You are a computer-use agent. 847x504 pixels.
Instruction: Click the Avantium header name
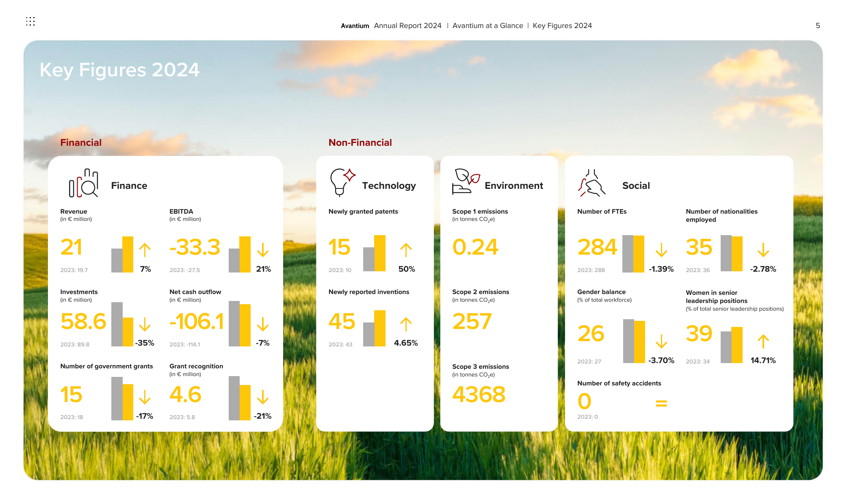click(355, 26)
